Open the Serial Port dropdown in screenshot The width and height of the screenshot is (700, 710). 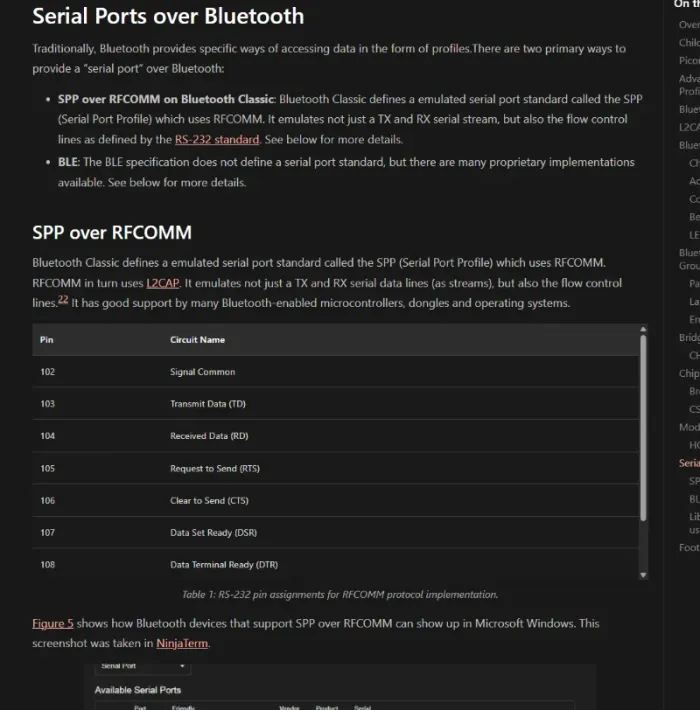[142, 665]
